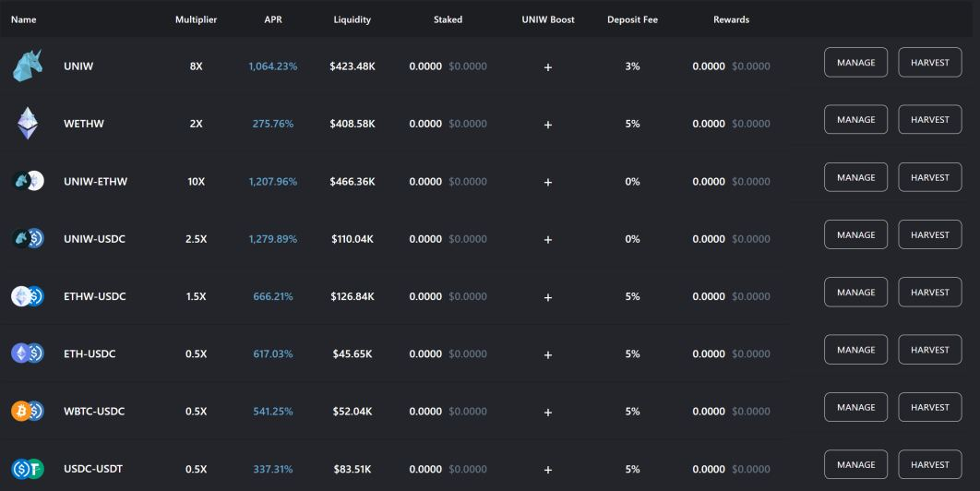Click the 2.5X multiplier value
The height and width of the screenshot is (491, 980).
(x=197, y=239)
